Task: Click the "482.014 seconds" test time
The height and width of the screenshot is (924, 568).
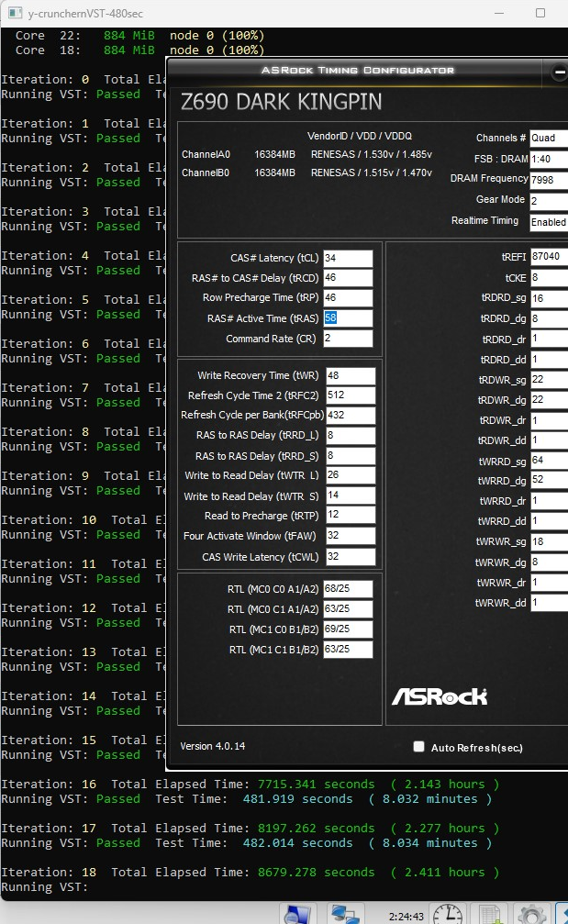Action: point(298,843)
